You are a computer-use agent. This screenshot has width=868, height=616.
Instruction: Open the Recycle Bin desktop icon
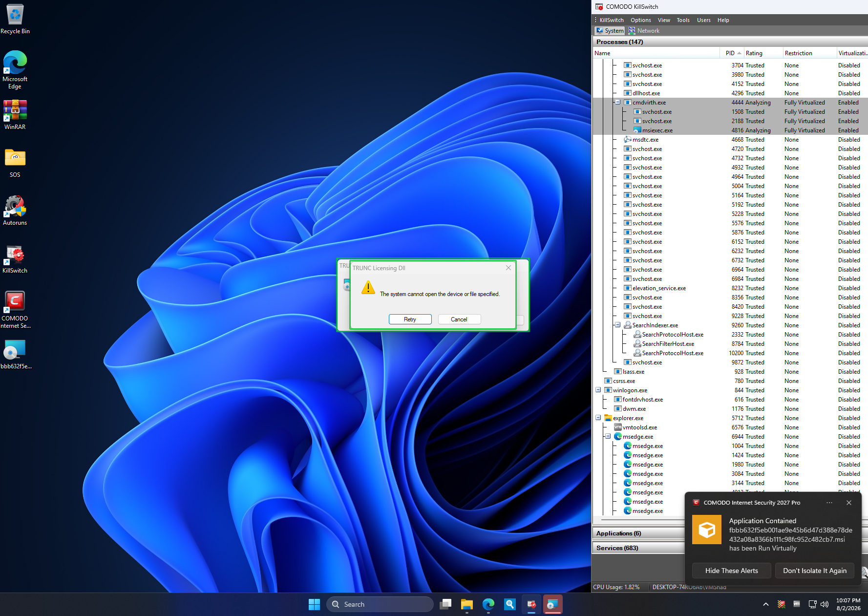coord(15,20)
